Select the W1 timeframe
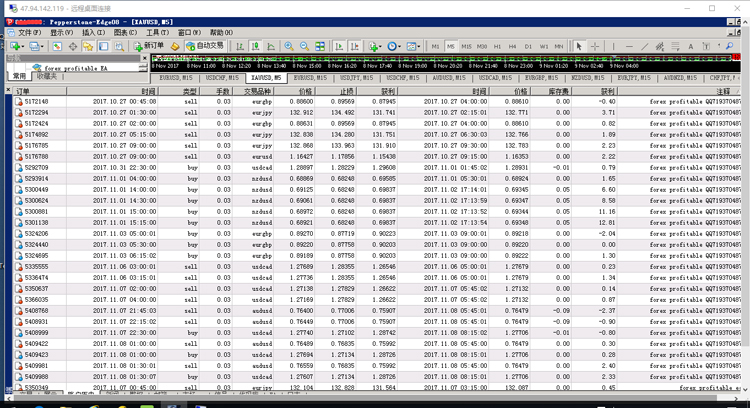This screenshot has width=750, height=408. click(544, 46)
